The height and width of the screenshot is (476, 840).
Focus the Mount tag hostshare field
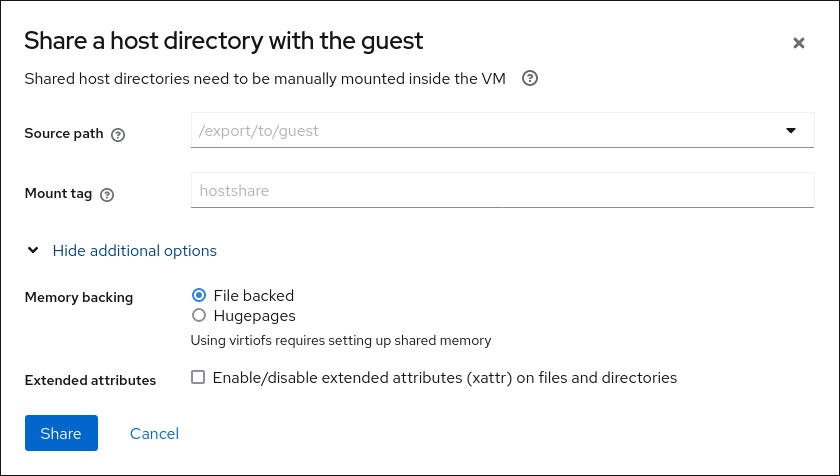(502, 190)
